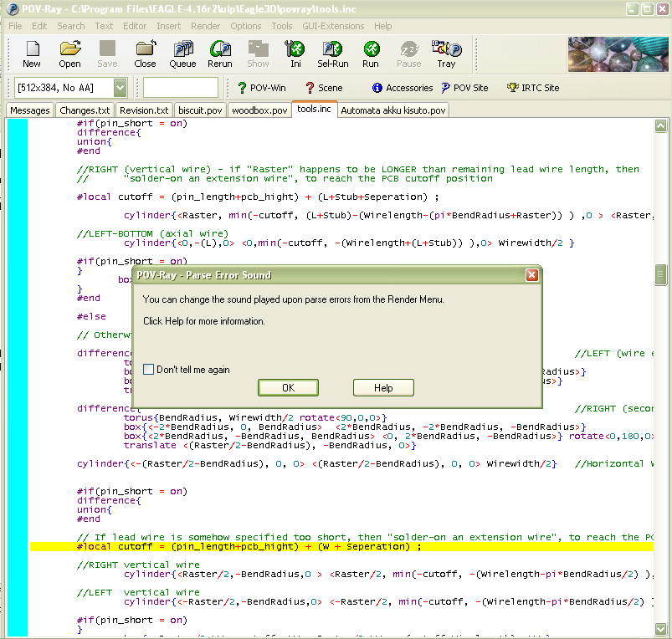
Task: Click the highlighted '#local cutoff' line
Action: tap(341, 546)
